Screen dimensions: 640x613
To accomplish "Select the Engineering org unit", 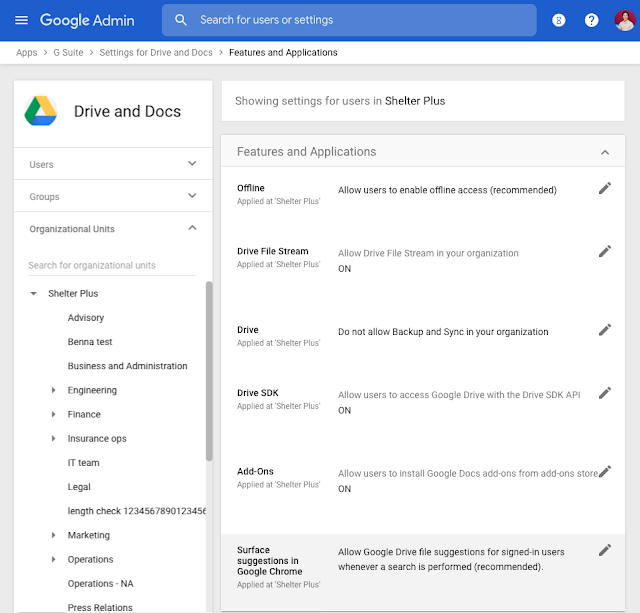I will point(92,390).
